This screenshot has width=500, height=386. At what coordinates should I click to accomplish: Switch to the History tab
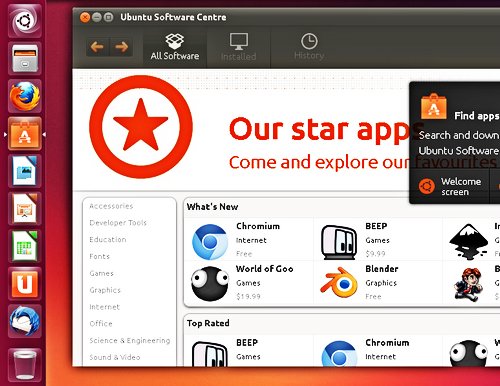(x=309, y=47)
